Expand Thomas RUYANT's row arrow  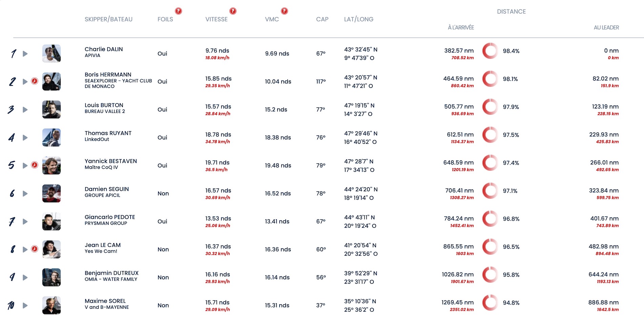coord(25,138)
